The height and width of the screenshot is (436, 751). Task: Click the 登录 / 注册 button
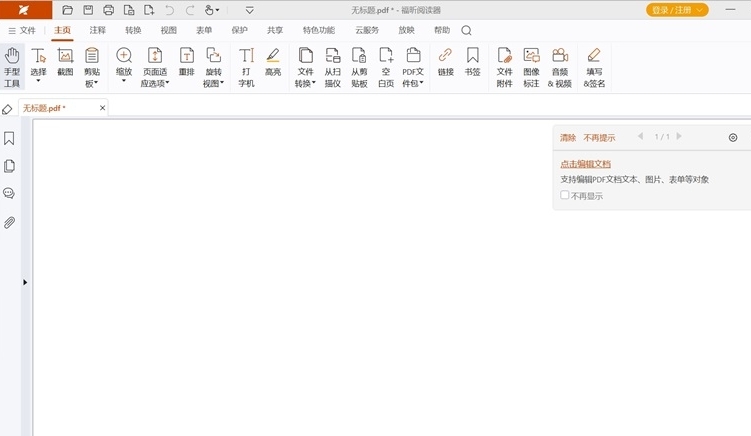pos(678,10)
